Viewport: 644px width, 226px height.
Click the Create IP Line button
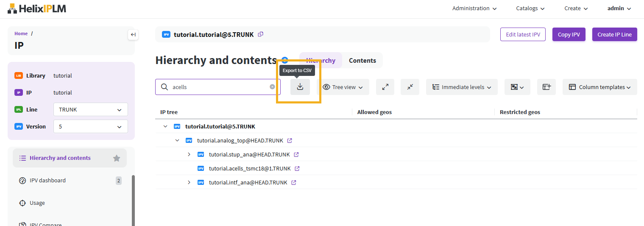(x=614, y=35)
